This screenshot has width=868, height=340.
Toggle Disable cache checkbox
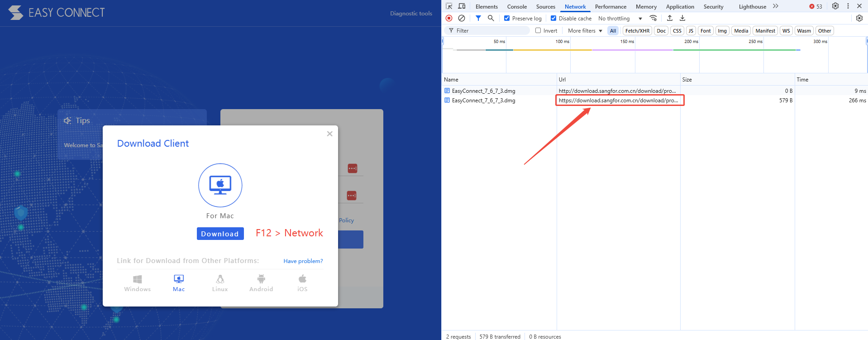point(553,18)
